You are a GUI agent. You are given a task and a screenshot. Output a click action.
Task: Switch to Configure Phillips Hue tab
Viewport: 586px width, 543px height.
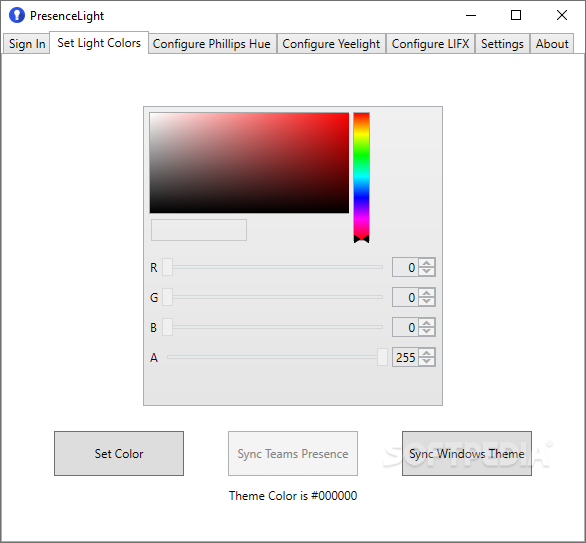(x=212, y=44)
